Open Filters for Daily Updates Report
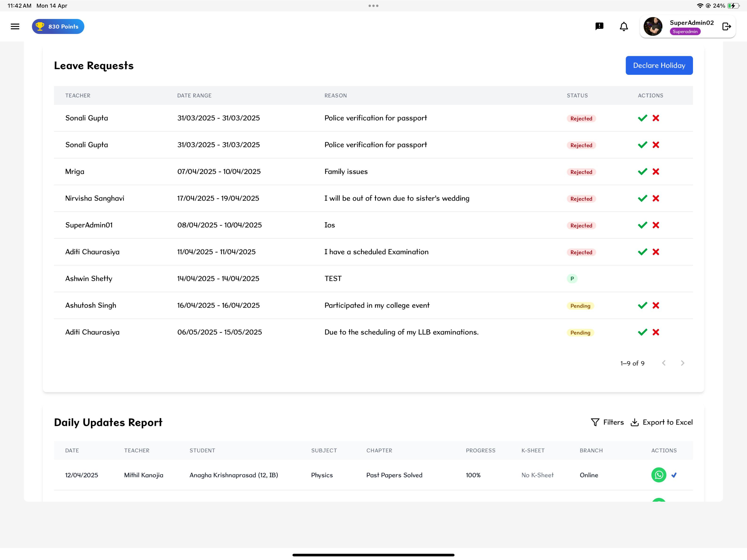 (x=607, y=422)
